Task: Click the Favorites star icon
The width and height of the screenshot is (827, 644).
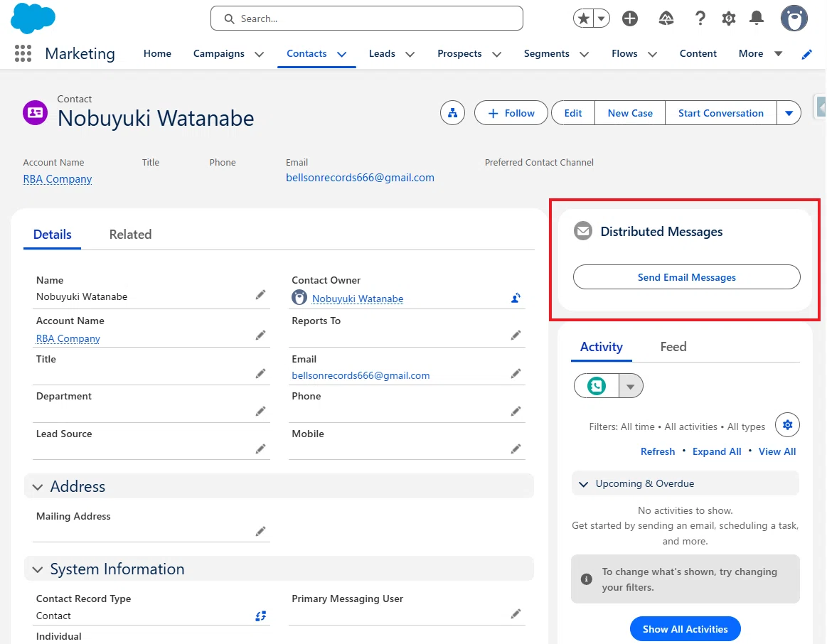Action: tap(583, 18)
